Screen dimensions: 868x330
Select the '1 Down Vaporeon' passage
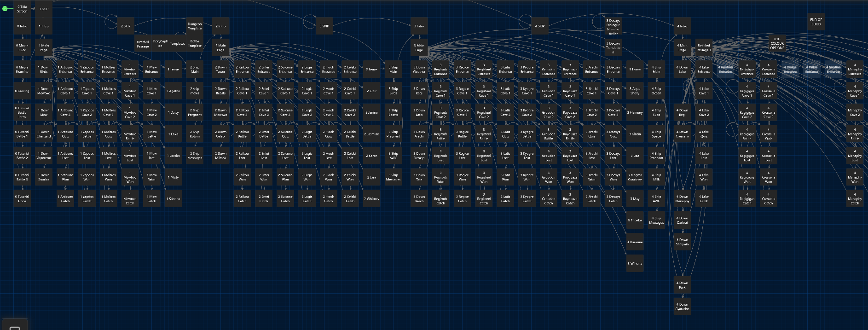pyautogui.click(x=44, y=156)
